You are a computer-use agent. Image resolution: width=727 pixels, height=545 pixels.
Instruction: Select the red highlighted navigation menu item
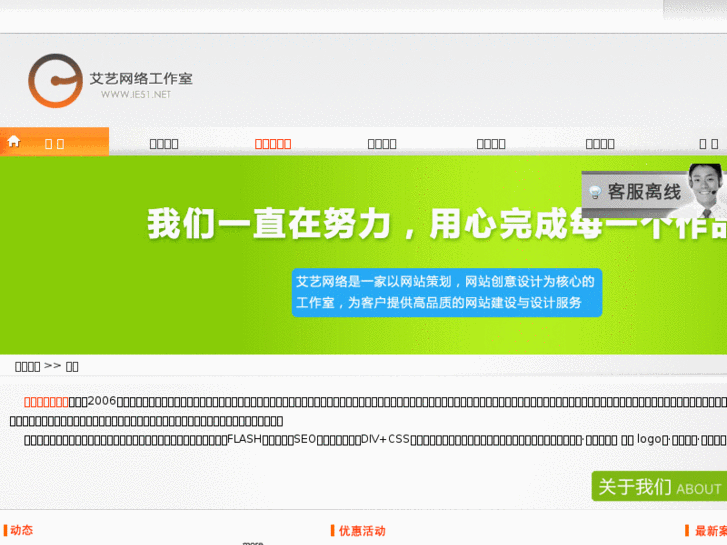(273, 144)
